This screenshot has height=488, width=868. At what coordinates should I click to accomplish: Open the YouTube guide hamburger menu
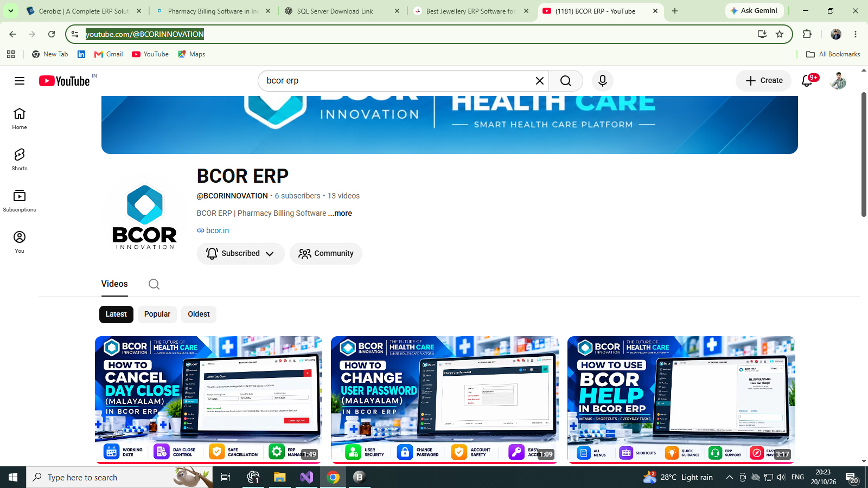tap(20, 81)
